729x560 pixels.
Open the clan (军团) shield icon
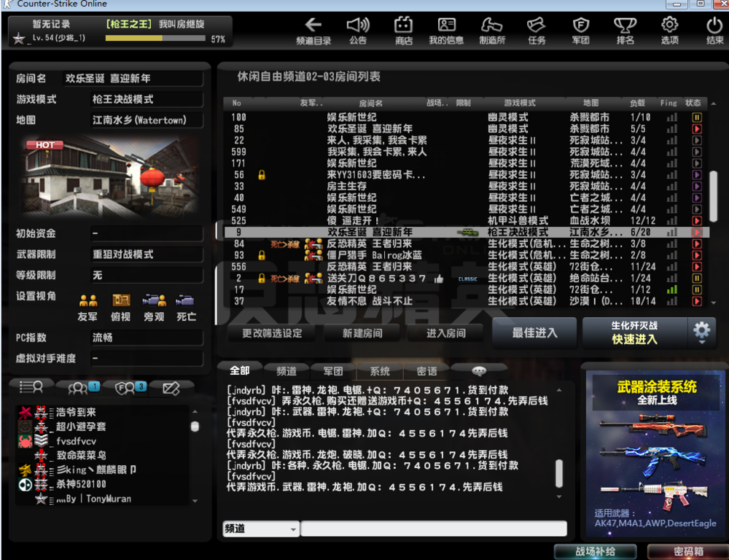click(581, 31)
